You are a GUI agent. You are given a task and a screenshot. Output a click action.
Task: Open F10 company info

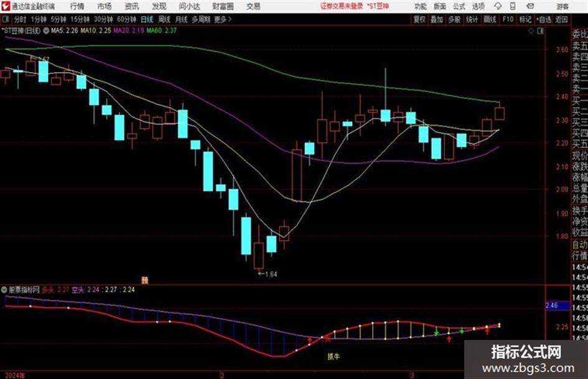pos(508,19)
